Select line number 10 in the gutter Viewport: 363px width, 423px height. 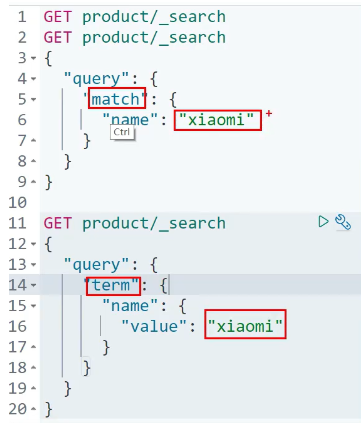pos(18,203)
